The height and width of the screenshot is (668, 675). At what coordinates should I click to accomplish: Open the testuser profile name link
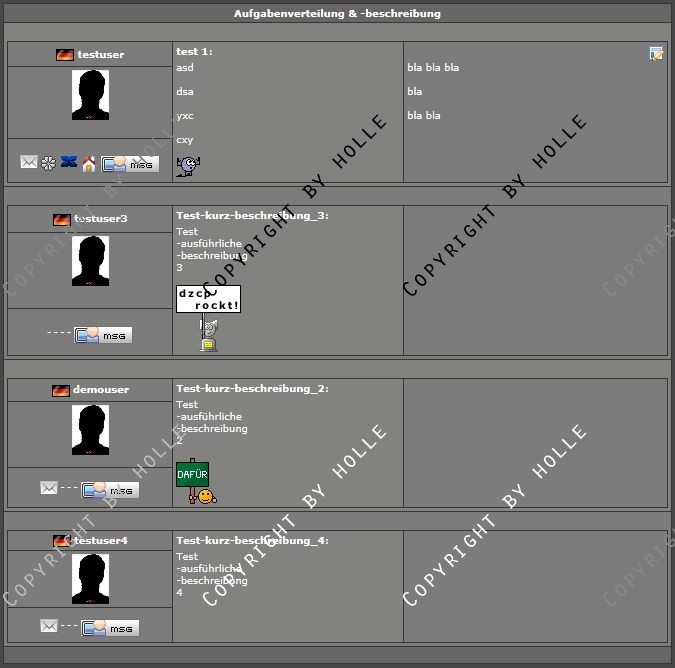tap(100, 55)
